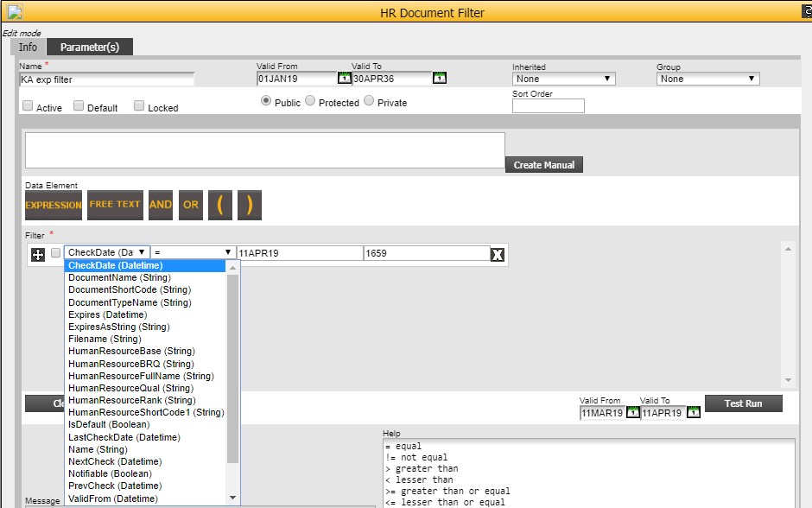Add a closing parenthesis to the expression

(248, 205)
